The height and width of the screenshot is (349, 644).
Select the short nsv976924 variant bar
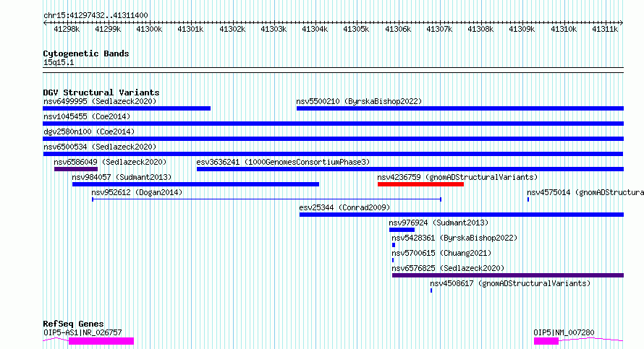coord(402,230)
